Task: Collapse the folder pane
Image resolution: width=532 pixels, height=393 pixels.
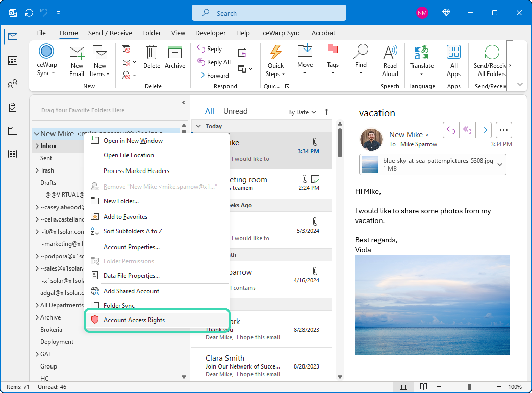Action: (x=184, y=102)
